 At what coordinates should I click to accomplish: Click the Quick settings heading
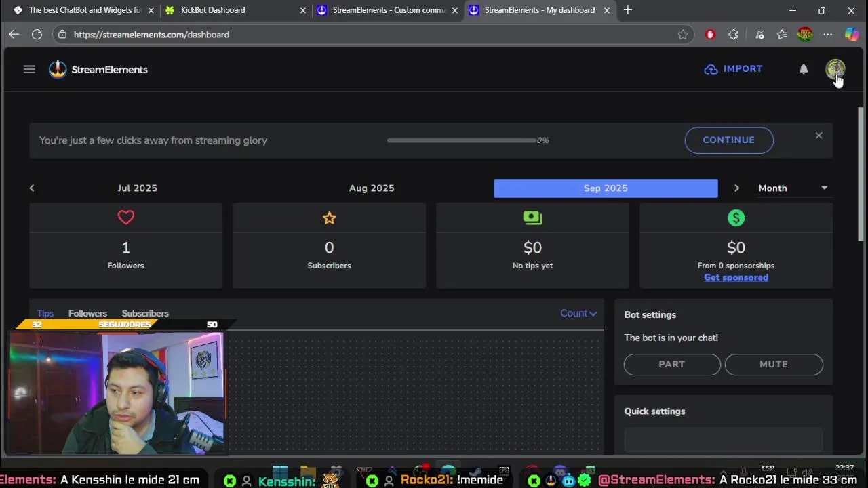point(654,411)
